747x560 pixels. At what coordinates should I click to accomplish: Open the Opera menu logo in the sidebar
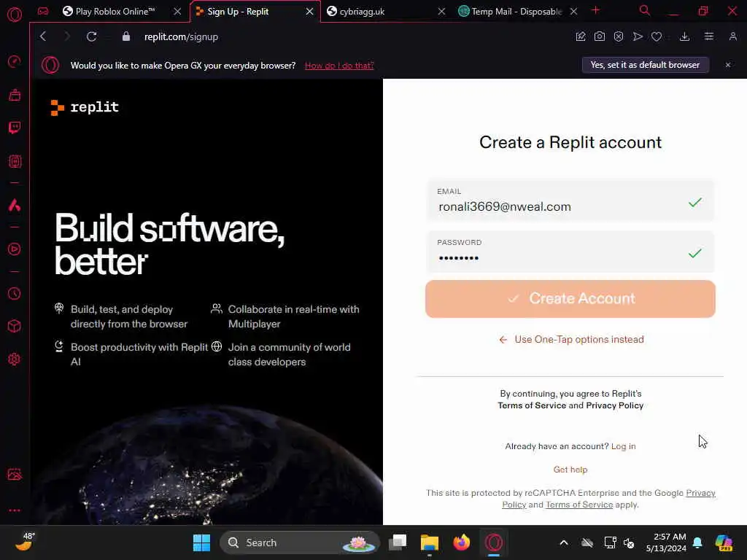(x=15, y=15)
